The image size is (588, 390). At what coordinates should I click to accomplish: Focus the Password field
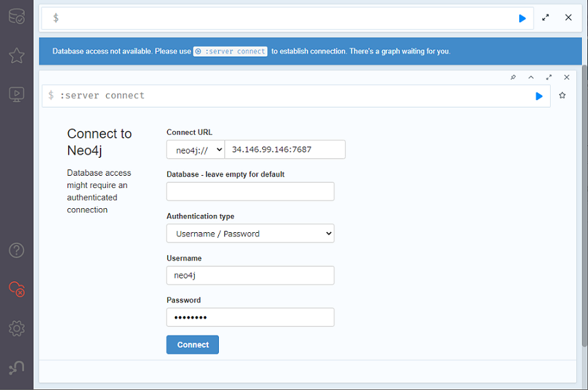250,317
